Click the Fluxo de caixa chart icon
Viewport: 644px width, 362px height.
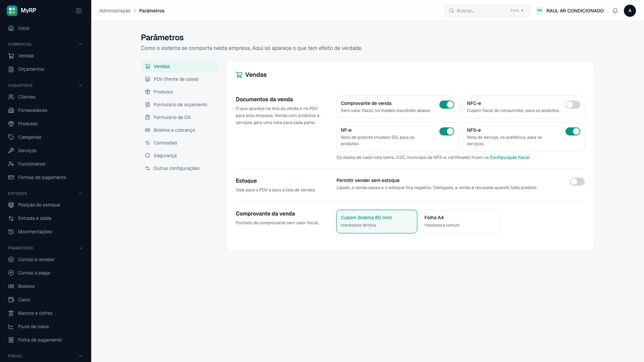(x=11, y=327)
